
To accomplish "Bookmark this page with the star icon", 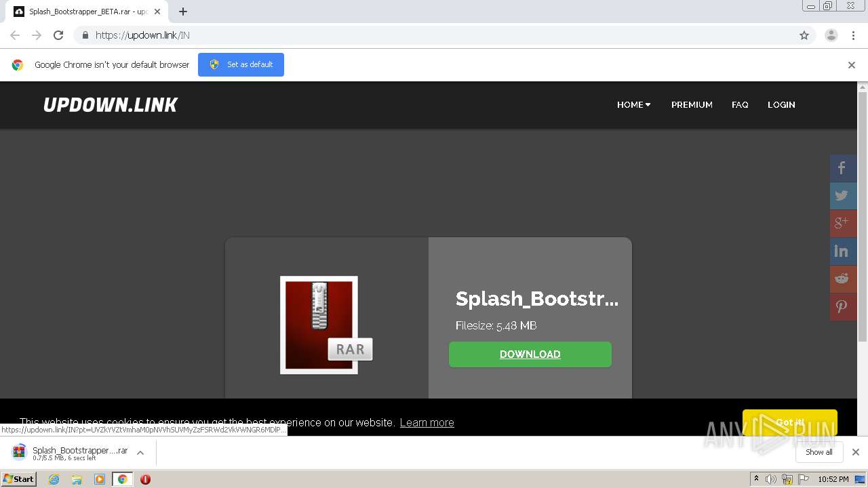I will point(804,35).
